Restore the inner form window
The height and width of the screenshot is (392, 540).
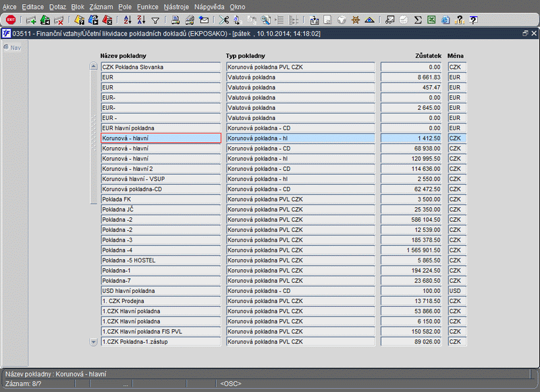pos(525,33)
